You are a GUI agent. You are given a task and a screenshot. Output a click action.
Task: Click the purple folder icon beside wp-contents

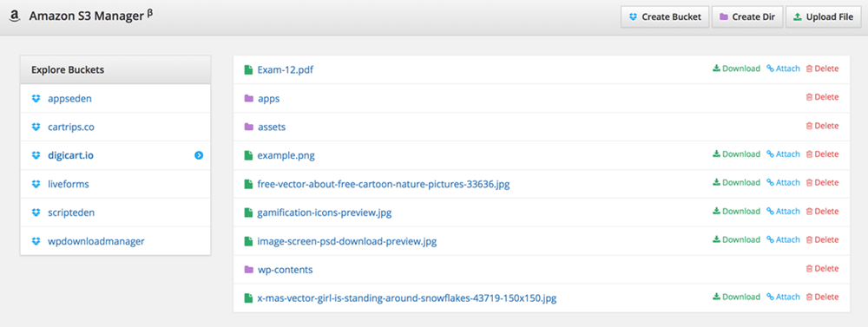248,270
